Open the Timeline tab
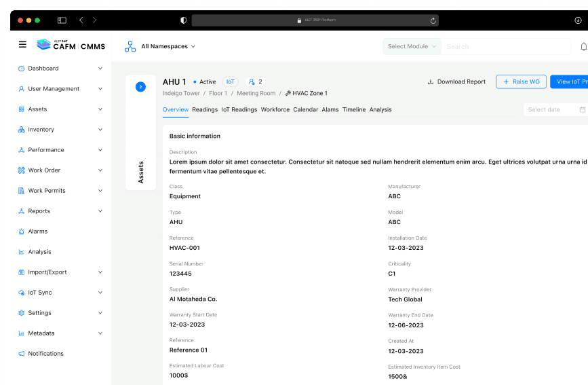Screen dimensions: 588x385 point(353,109)
